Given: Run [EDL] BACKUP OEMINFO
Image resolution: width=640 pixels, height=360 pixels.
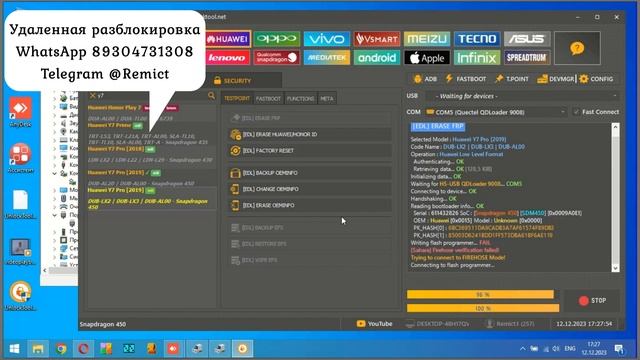Looking at the screenshot, I should 309,173.
